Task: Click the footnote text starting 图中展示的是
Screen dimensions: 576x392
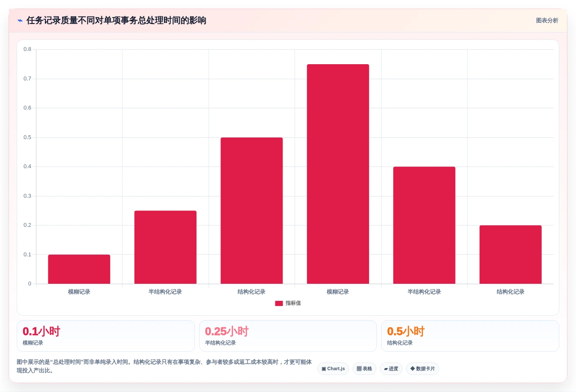Action: [x=164, y=366]
